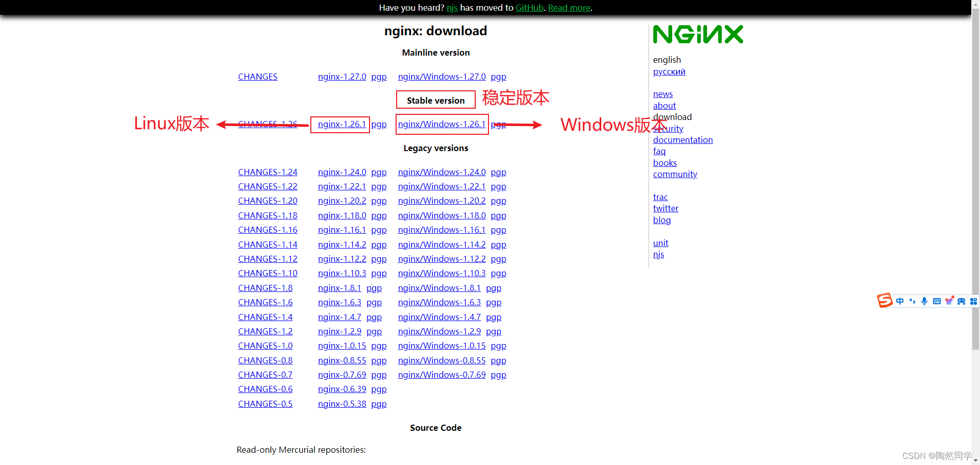Open pgp signature for nginx-0.5.38

[x=379, y=404]
